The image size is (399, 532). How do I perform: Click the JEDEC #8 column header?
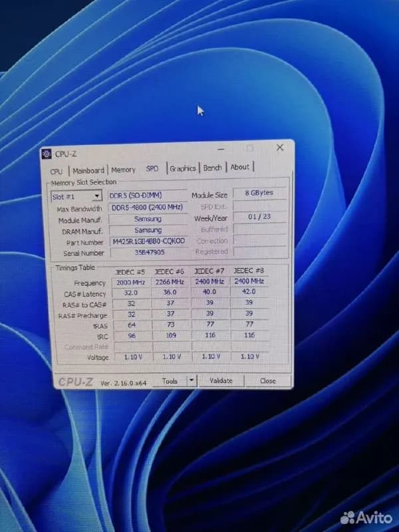[249, 271]
